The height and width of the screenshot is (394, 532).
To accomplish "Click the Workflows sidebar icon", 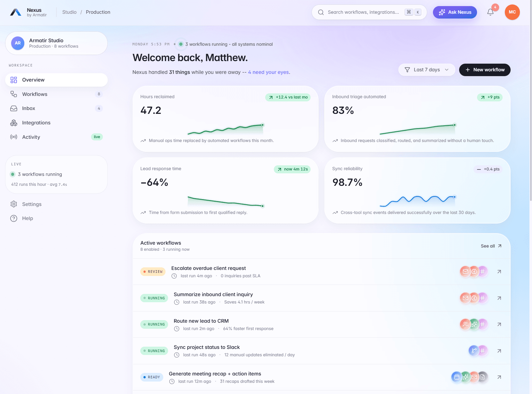I will click(14, 94).
